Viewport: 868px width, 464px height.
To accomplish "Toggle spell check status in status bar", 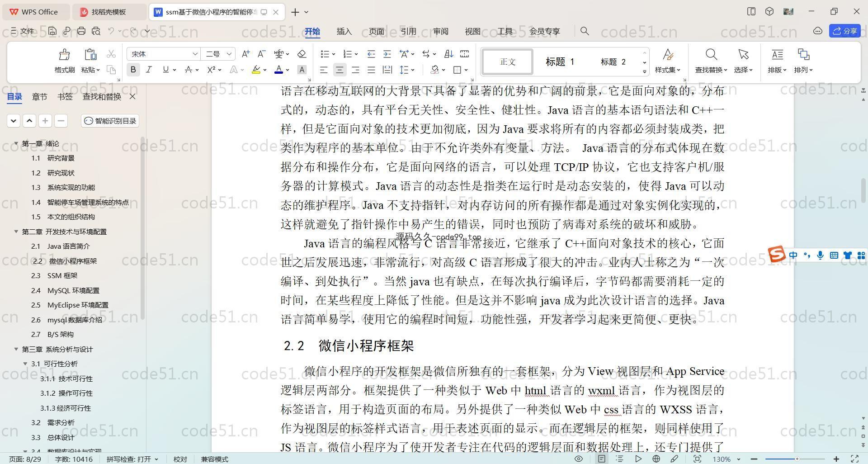I will 132,459.
